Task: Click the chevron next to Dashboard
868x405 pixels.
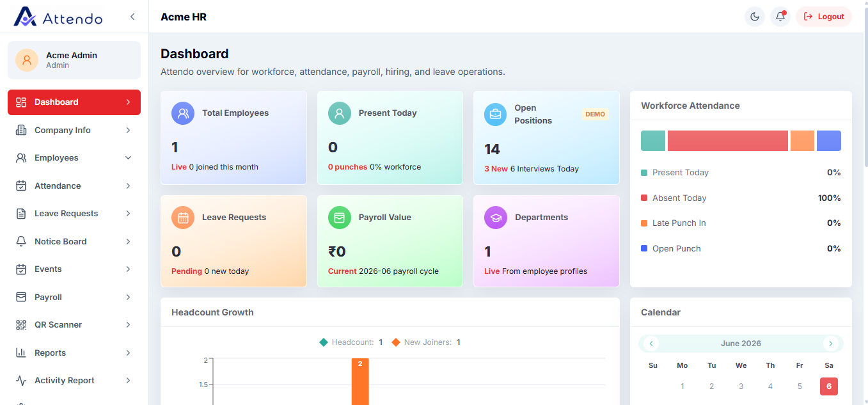Action: pos(128,102)
